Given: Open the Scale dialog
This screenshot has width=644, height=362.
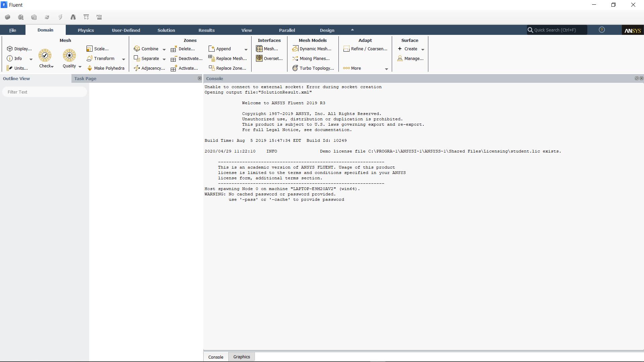Looking at the screenshot, I should point(98,49).
